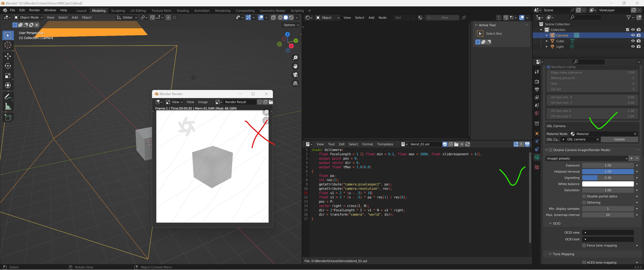644x270 pixels.
Task: Click New material button in node editor
Action: 445,17
